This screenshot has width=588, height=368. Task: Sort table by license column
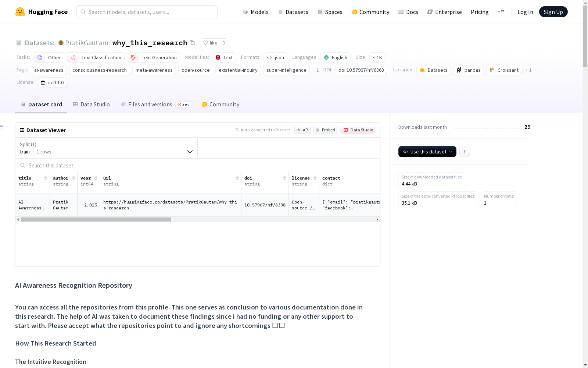(315, 178)
